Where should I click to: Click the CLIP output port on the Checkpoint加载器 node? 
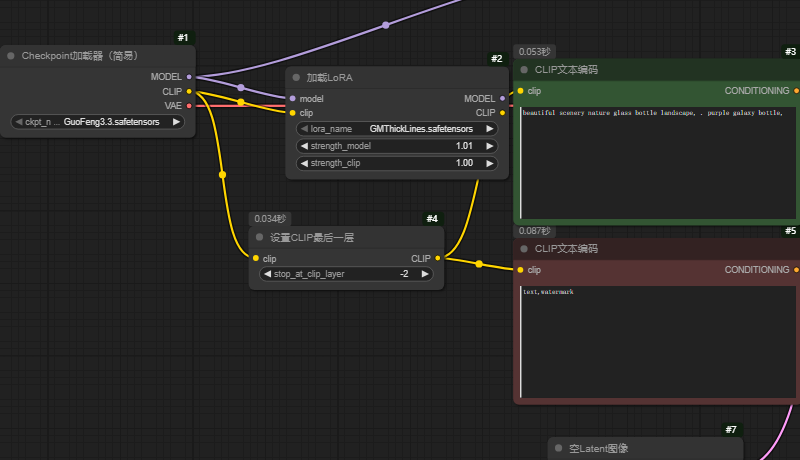click(x=189, y=91)
